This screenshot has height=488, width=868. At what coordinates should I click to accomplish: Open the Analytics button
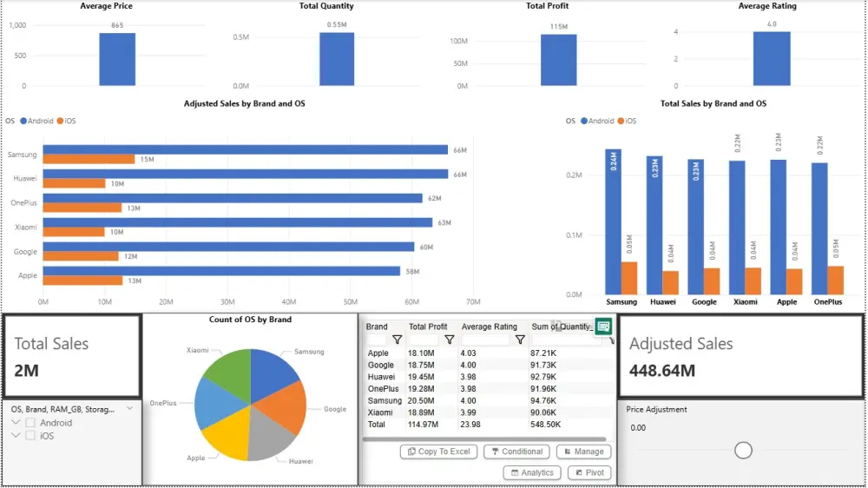[532, 472]
